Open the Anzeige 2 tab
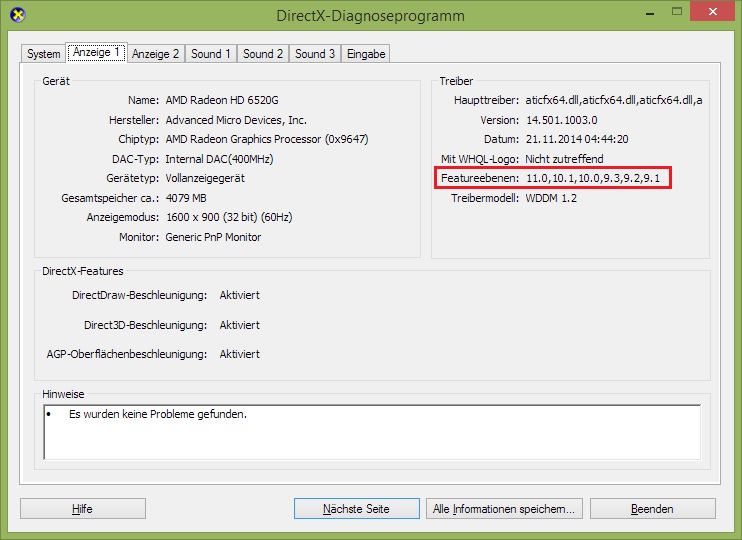This screenshot has height=540, width=742. tap(155, 54)
